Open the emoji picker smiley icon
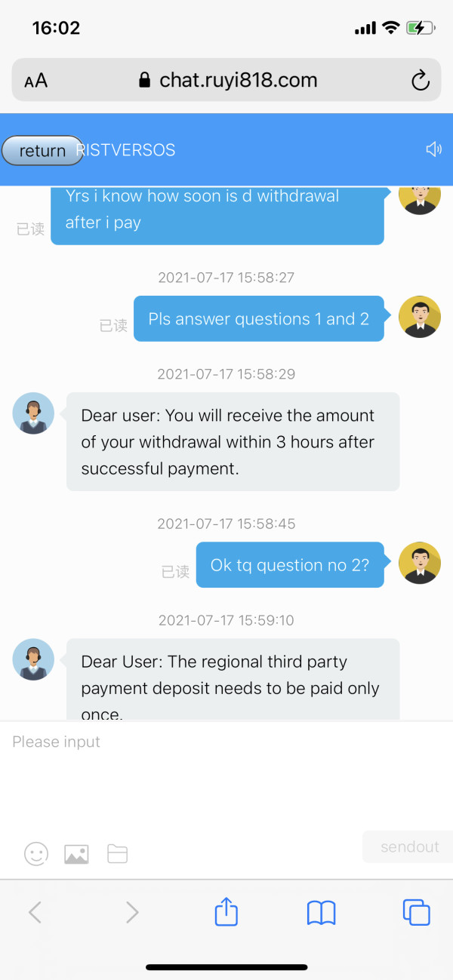This screenshot has width=453, height=980. [x=36, y=853]
